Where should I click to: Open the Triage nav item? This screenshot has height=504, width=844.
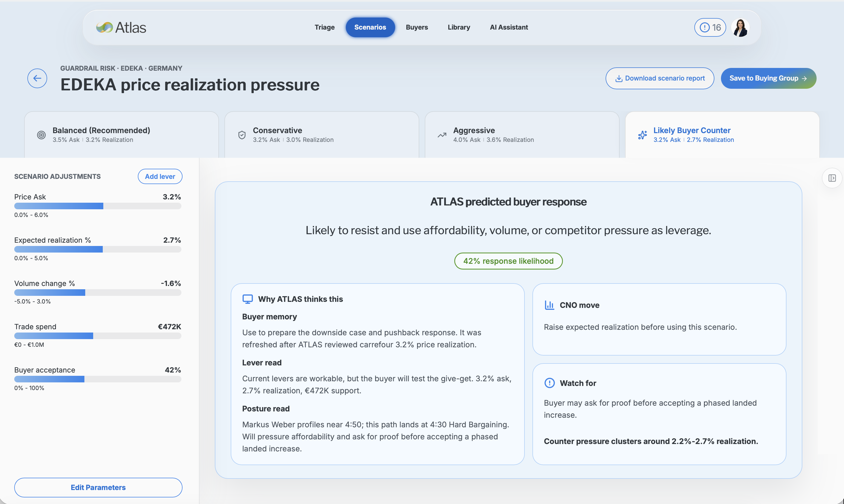tap(324, 27)
